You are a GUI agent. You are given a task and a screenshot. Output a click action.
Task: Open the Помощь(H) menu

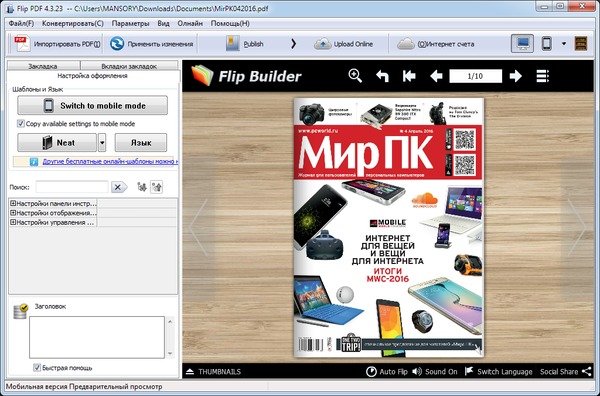230,23
